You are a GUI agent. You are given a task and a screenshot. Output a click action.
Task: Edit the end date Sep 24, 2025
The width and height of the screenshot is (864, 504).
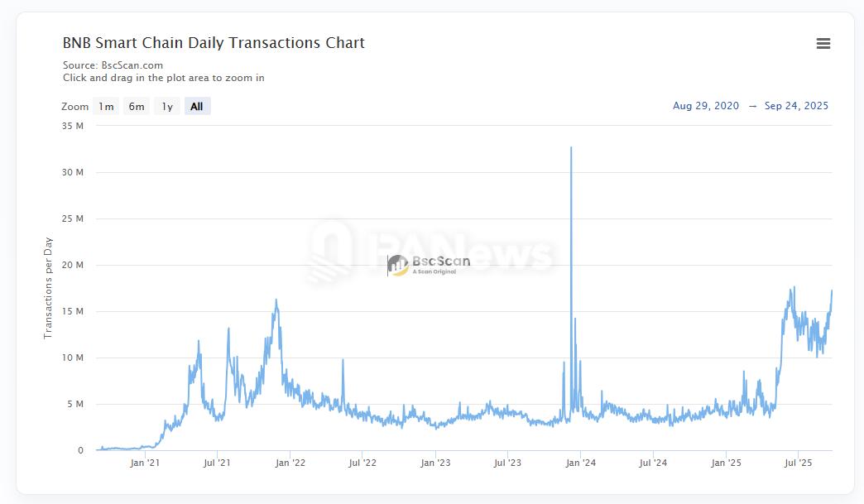796,106
